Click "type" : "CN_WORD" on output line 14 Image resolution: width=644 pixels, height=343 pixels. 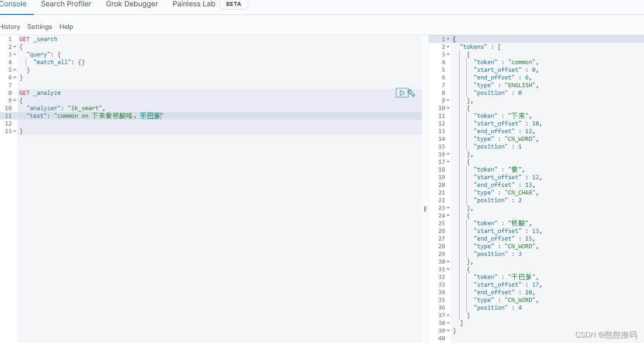506,139
